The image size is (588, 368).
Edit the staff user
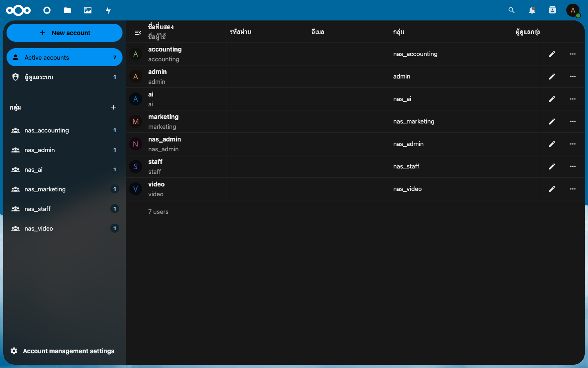(x=552, y=166)
